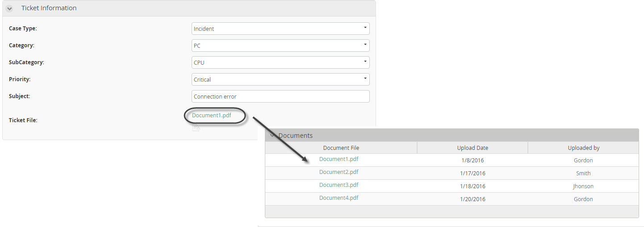
Task: Click the Case Type label
Action: (23, 29)
